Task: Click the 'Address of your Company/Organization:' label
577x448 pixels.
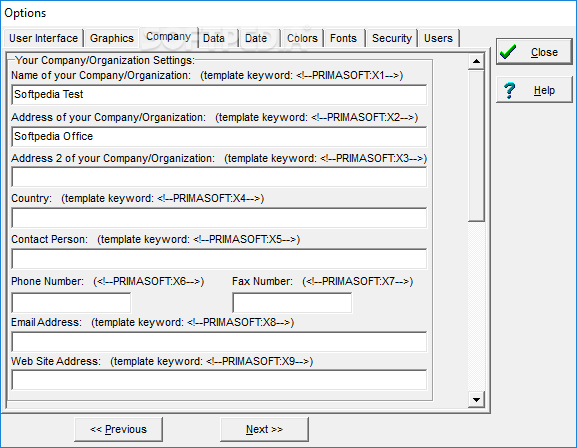Action: tap(108, 117)
